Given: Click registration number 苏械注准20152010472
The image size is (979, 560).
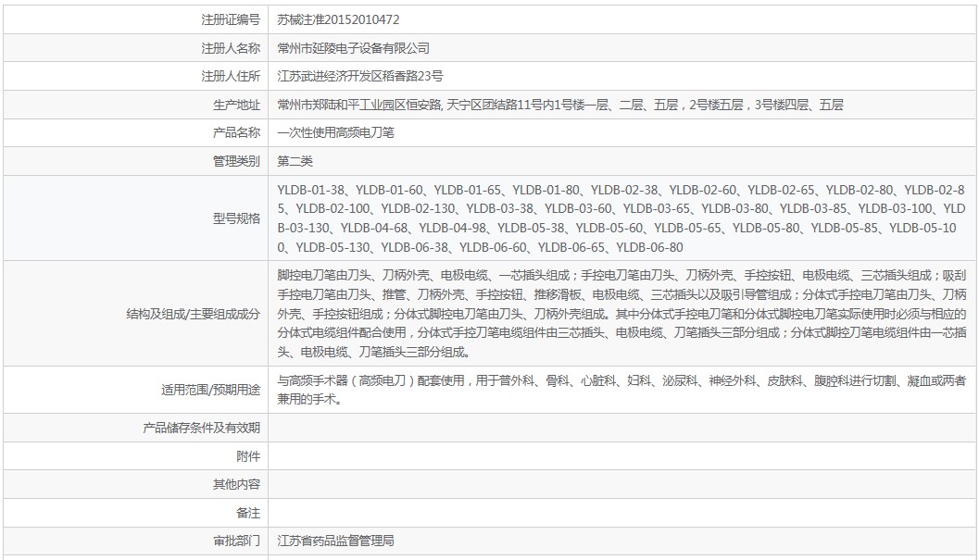Looking at the screenshot, I should (338, 19).
